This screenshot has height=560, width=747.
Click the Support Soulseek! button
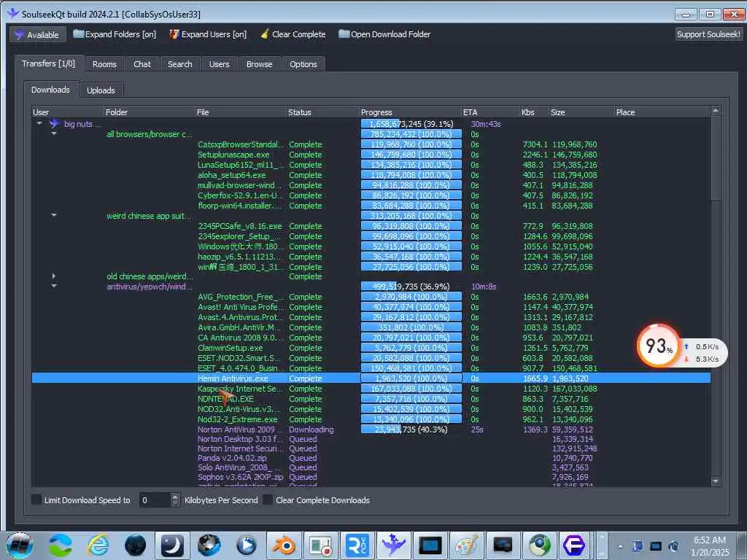[x=708, y=34]
